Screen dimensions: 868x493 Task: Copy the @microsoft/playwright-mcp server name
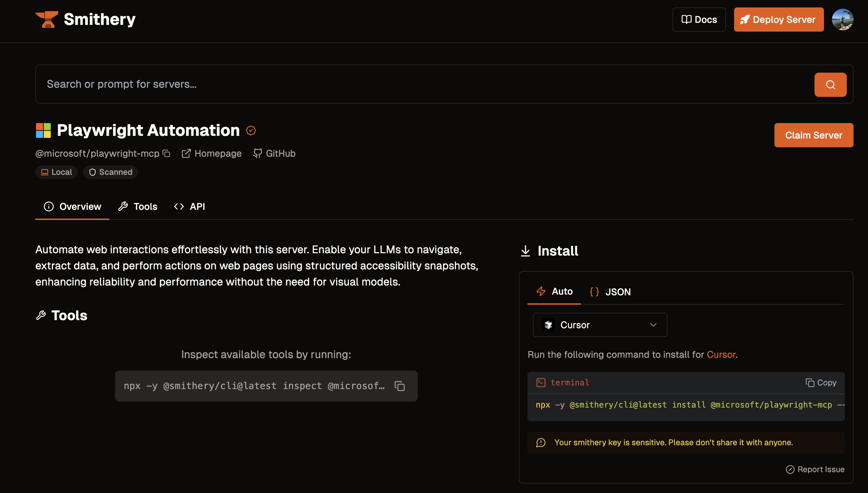point(166,153)
